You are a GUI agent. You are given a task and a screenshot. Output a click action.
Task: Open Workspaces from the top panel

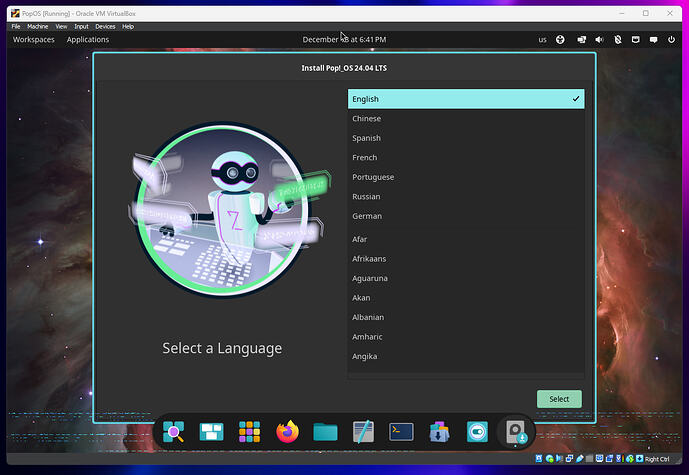click(x=33, y=40)
